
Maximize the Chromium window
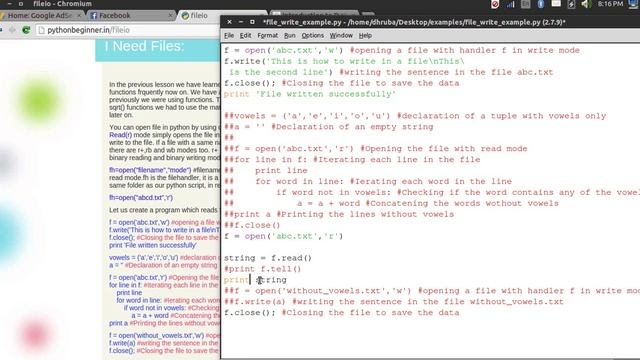pos(21,4)
